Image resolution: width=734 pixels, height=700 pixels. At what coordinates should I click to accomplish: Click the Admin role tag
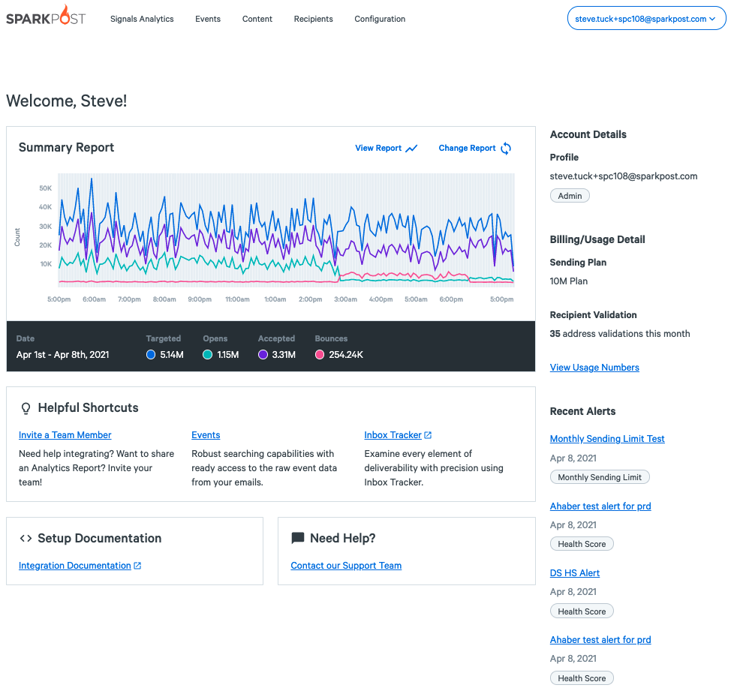(570, 196)
